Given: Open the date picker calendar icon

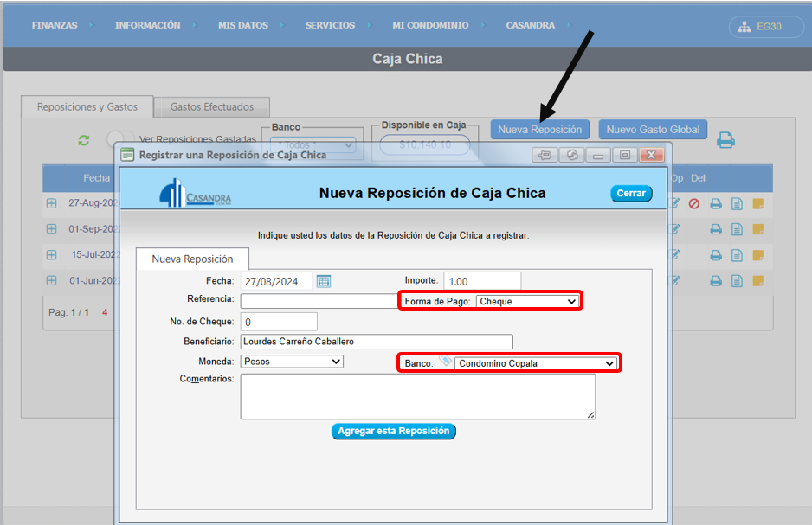Looking at the screenshot, I should click(324, 281).
